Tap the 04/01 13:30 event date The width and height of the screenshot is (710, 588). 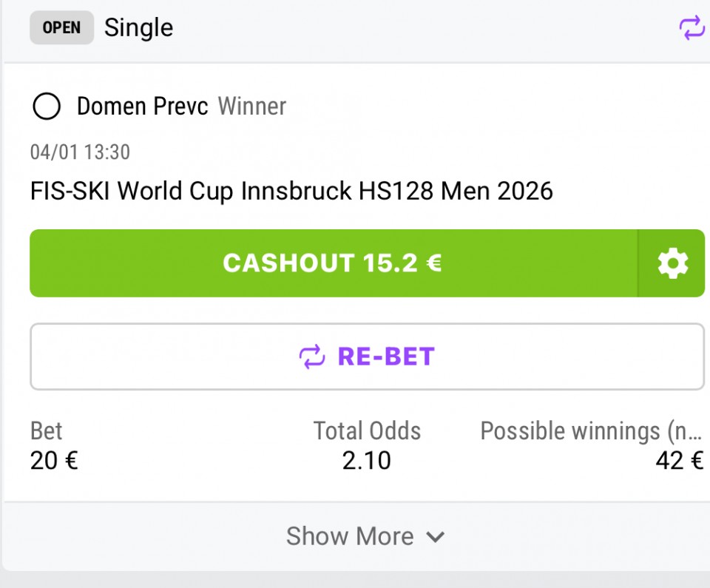80,152
